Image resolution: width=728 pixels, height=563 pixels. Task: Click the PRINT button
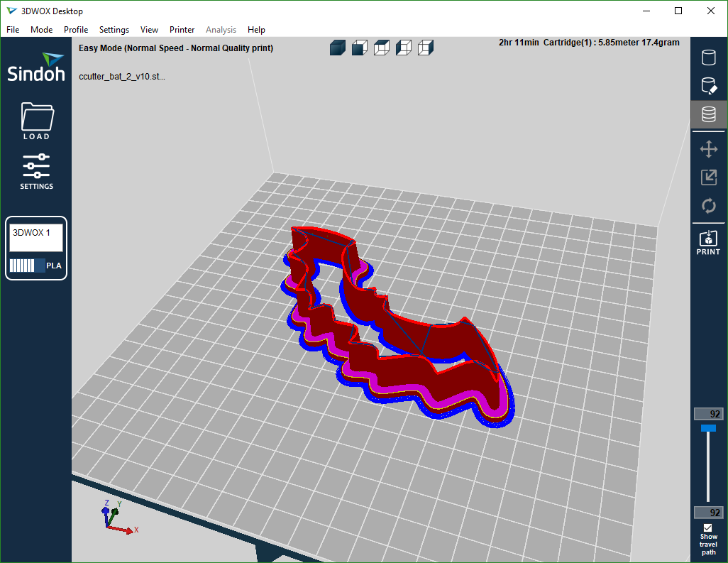coord(708,243)
